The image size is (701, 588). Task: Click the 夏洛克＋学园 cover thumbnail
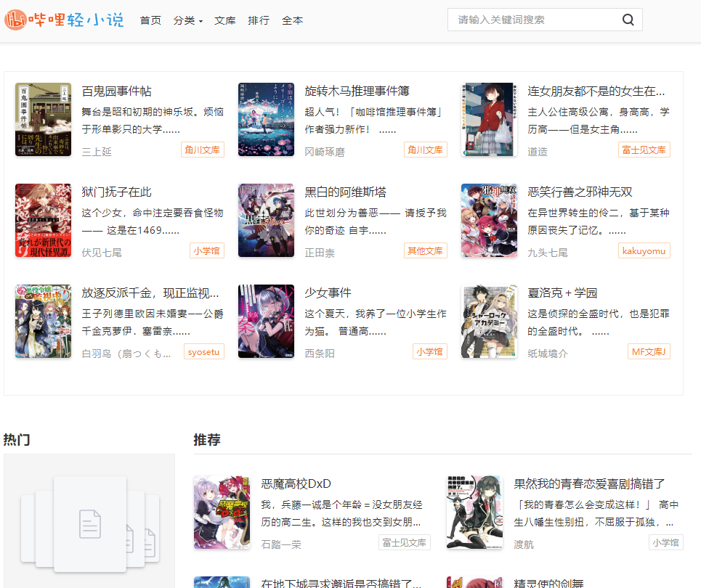(489, 322)
